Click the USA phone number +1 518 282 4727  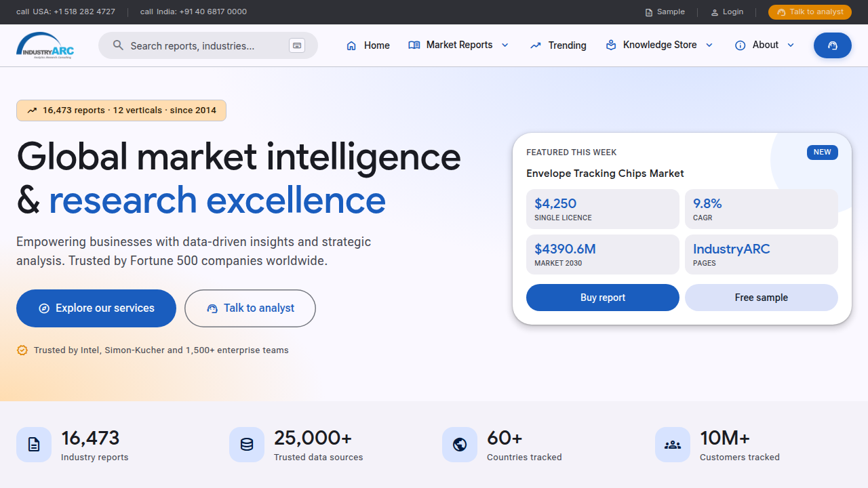(x=84, y=12)
